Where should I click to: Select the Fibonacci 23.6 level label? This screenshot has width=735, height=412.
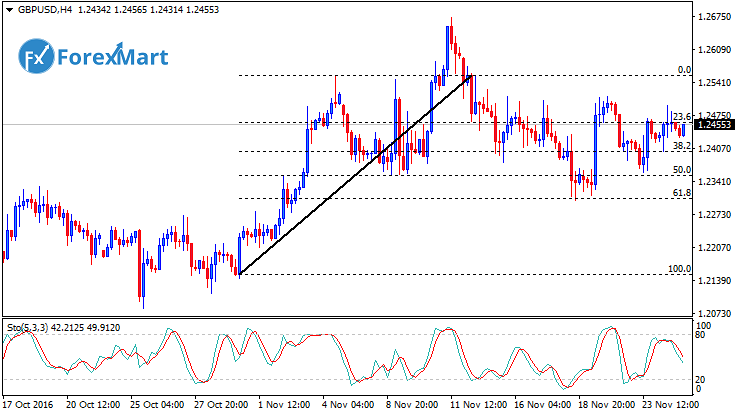(682, 117)
